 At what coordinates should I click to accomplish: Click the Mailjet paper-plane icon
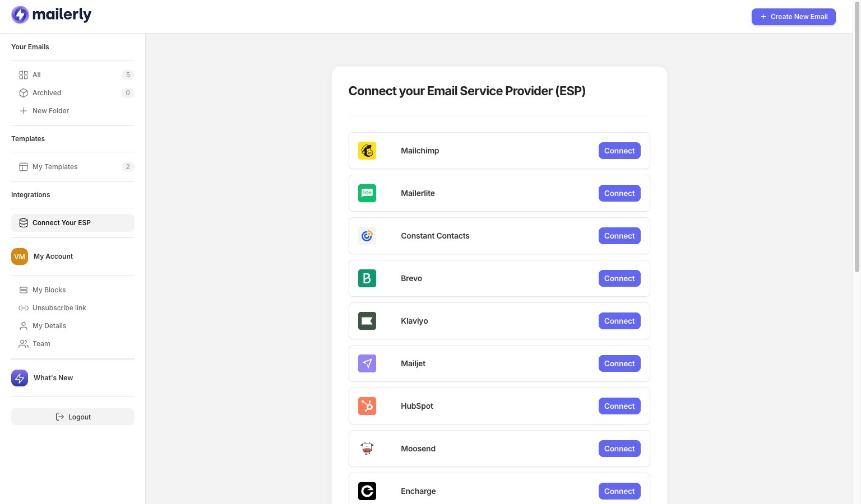pos(367,363)
